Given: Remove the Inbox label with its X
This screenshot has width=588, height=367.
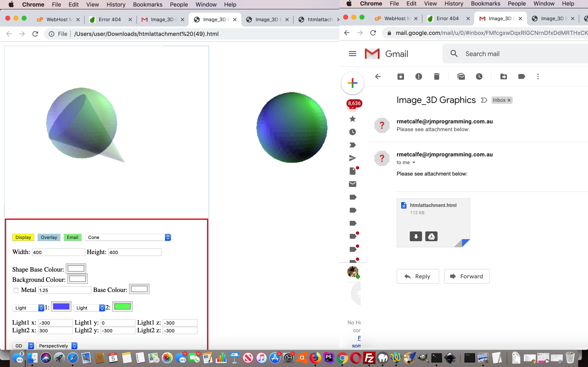Looking at the screenshot, I should click(509, 100).
